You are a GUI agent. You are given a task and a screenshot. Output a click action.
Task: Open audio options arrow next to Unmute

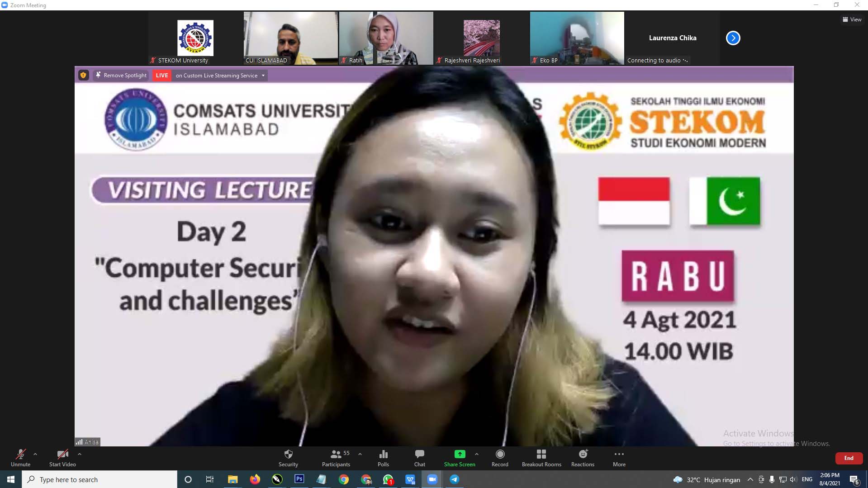click(x=35, y=454)
